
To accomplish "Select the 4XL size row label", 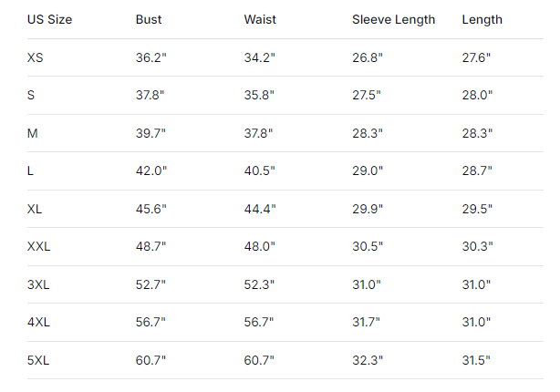I will tap(38, 322).
